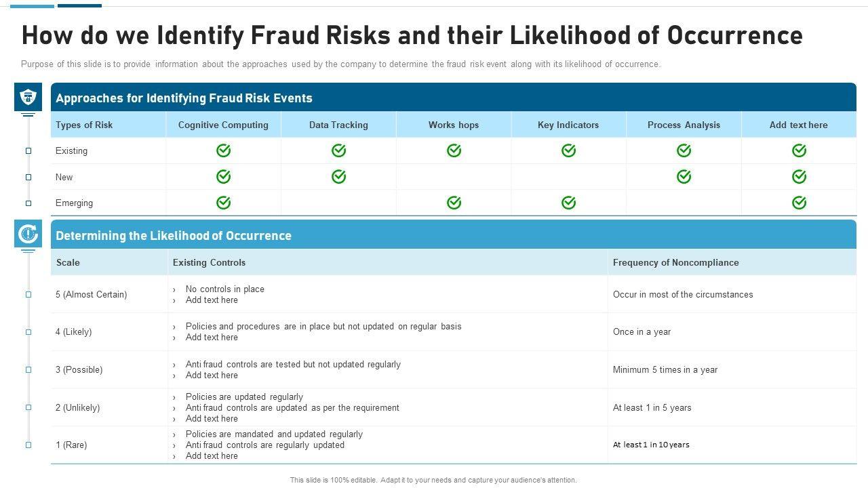The width and height of the screenshot is (868, 488).
Task: Click the Approaches for Identifying Fraud Risk Events header
Action: 184,98
